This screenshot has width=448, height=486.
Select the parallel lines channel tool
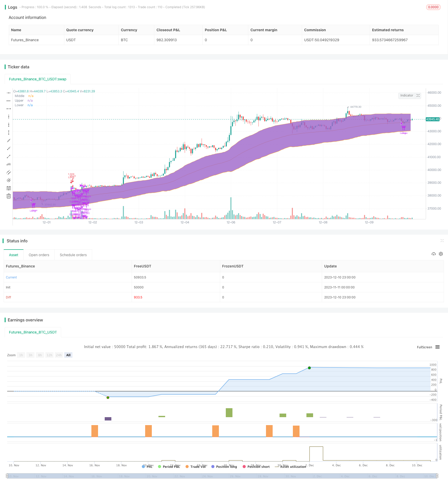click(9, 172)
